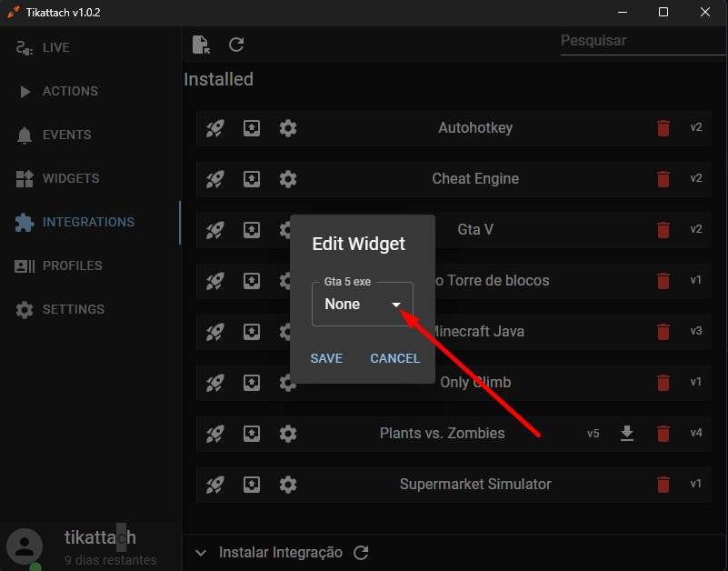Screen dimensions: 728x571
Task: Refresh the Instalar Integração list
Action: 361,553
